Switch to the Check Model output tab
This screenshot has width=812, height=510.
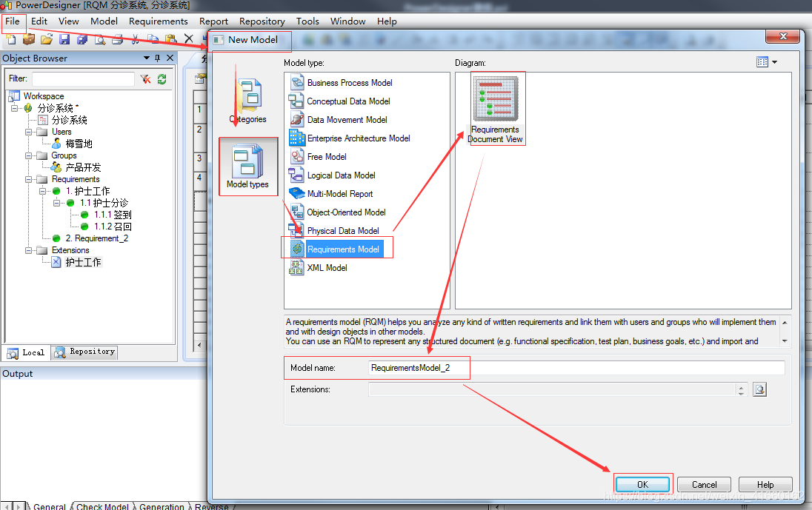pyautogui.click(x=102, y=506)
